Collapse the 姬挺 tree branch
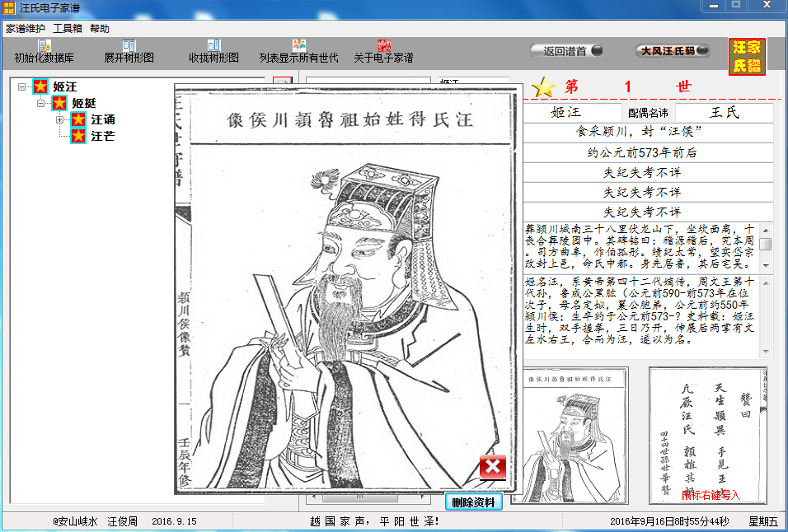788x532 pixels. pos(40,103)
